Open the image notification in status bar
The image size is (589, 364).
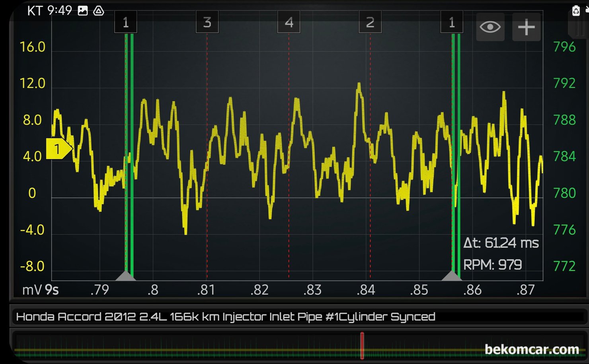coord(83,11)
